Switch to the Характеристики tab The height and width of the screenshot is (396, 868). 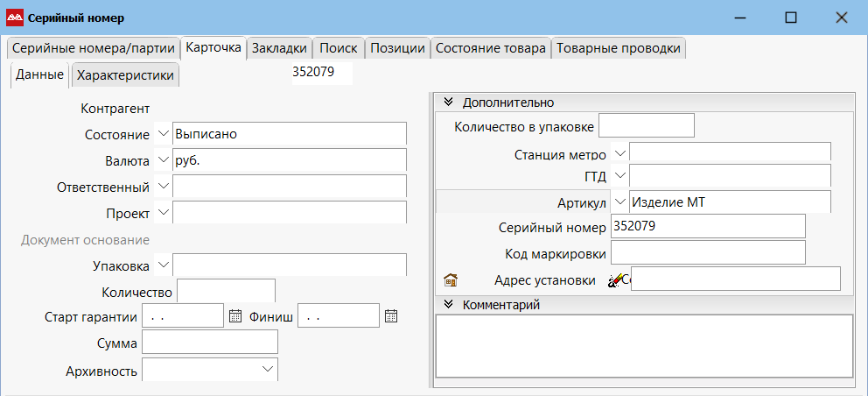[125, 75]
